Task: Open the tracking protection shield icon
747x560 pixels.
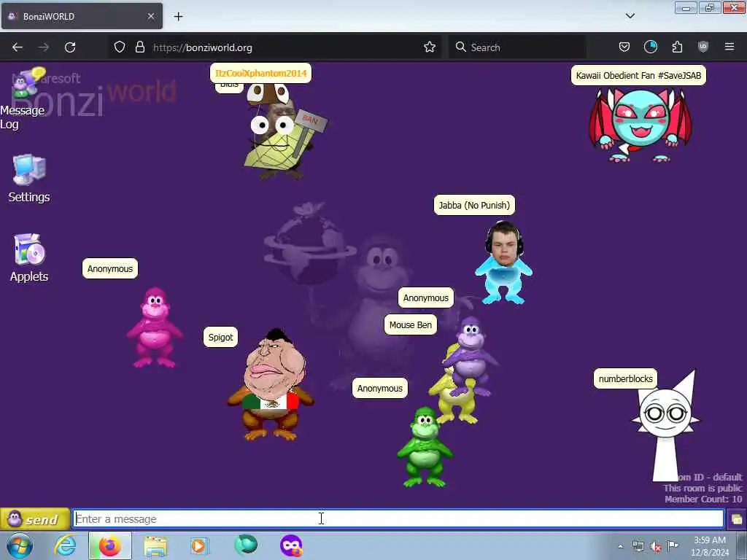Action: click(120, 47)
